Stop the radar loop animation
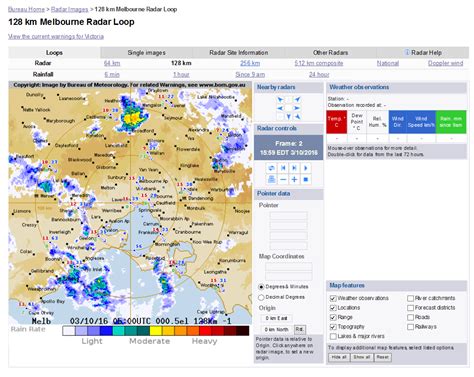Image resolution: width=474 pixels, height=377 pixels. click(x=306, y=180)
